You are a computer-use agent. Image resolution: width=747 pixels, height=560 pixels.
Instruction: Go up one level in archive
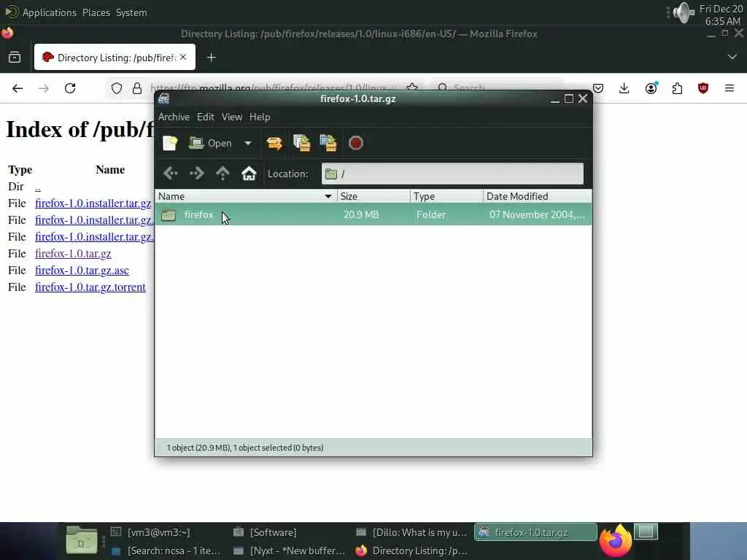click(x=222, y=174)
